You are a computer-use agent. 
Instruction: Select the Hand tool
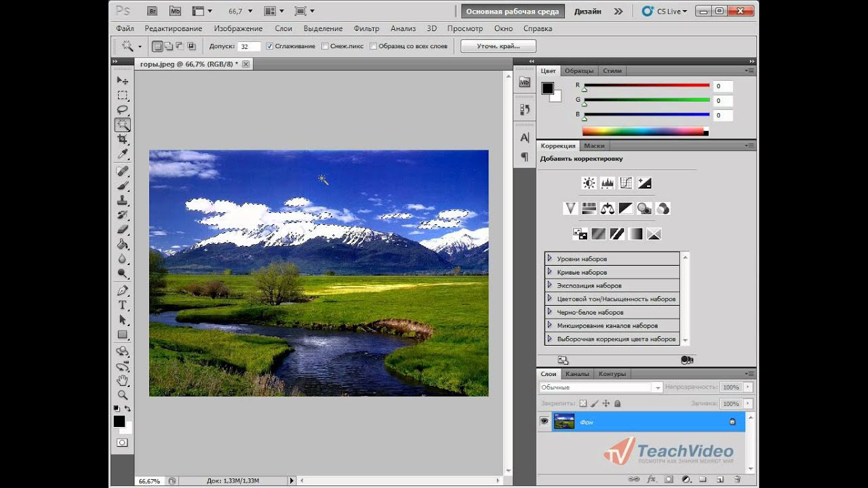click(123, 380)
